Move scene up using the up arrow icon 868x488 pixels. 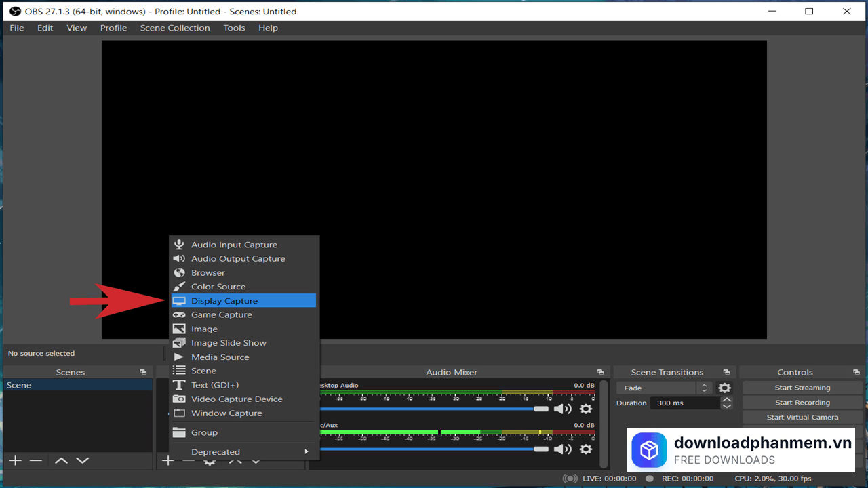click(x=60, y=460)
